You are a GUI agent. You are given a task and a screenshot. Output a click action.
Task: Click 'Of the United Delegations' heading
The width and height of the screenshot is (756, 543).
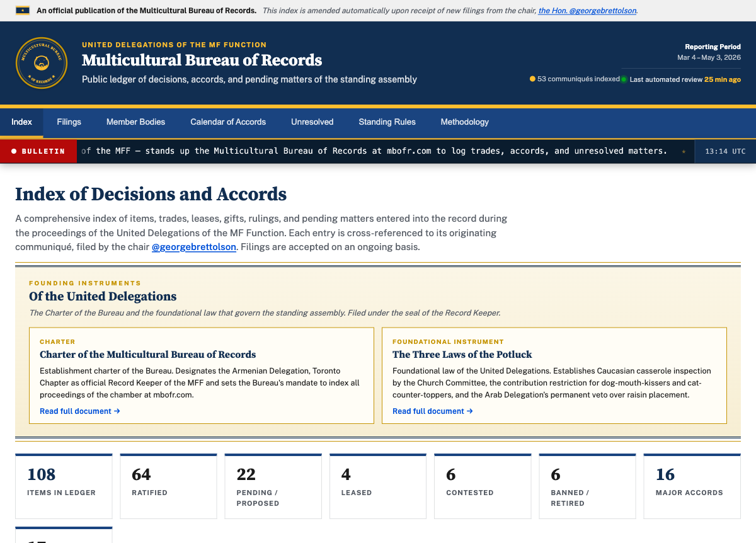coord(103,297)
